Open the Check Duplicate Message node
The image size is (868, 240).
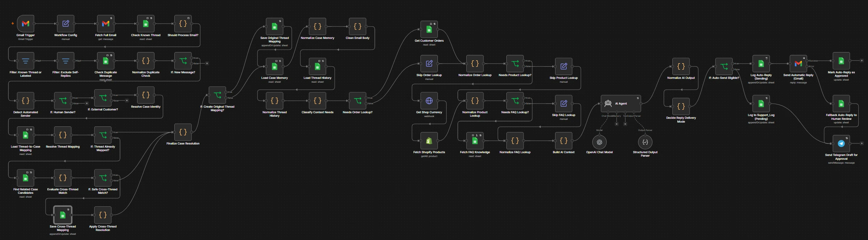(x=105, y=61)
